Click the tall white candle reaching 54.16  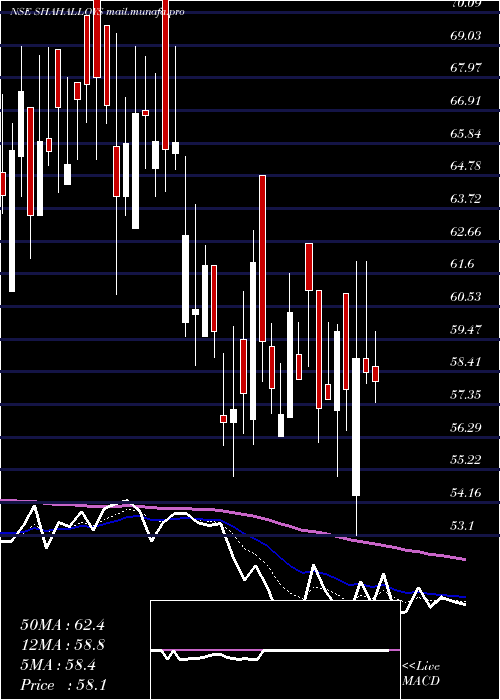click(356, 427)
